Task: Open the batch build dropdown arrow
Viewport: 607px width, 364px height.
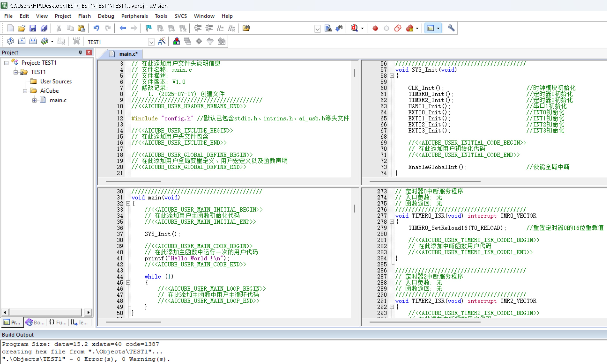Action: click(52, 41)
